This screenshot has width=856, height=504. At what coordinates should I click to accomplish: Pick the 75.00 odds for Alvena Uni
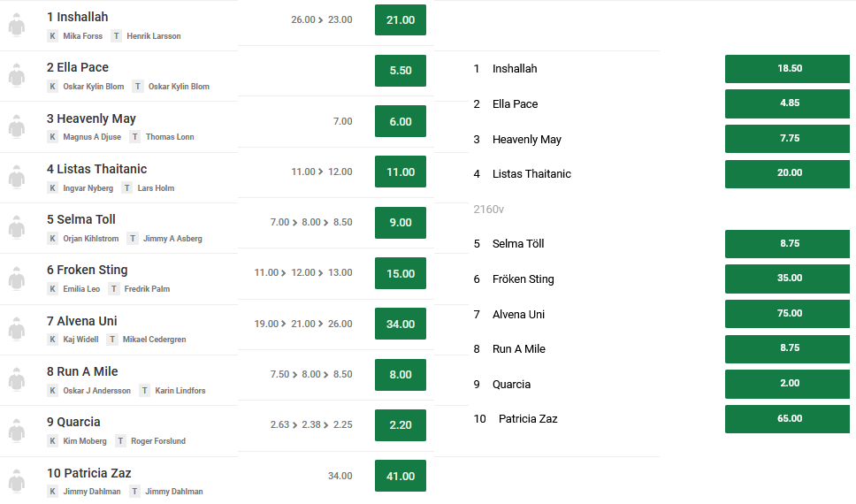787,313
